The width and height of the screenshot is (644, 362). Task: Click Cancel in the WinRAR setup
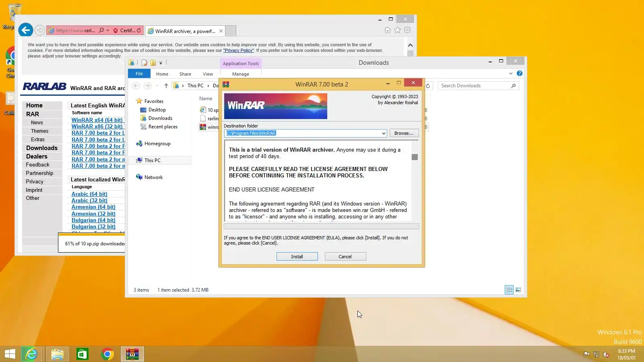coord(345,257)
